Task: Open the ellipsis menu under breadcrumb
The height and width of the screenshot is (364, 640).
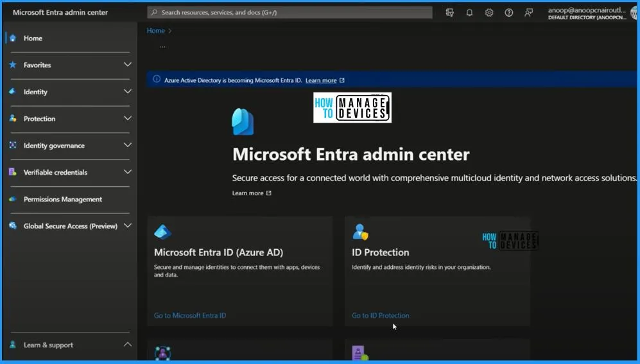Action: click(x=162, y=47)
